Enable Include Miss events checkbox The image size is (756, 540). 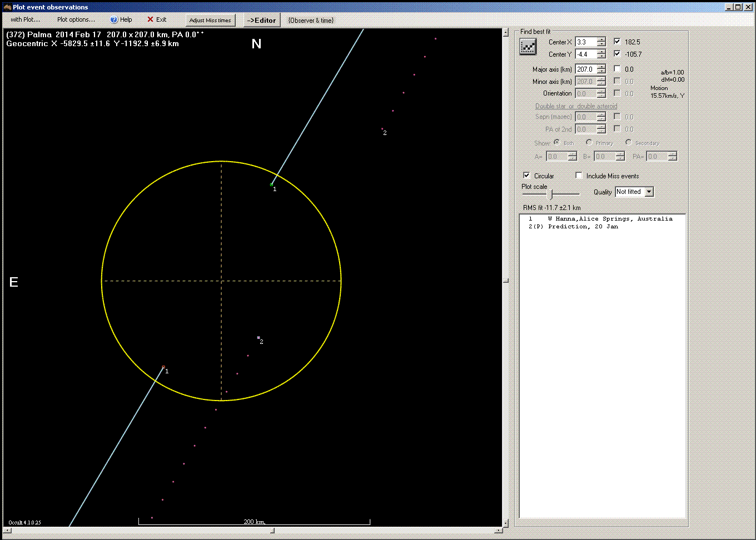[579, 176]
